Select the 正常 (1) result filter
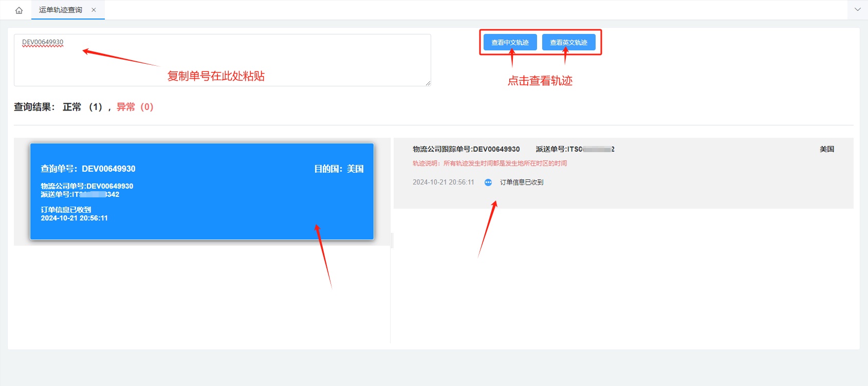Screen dimensions: 868x386 [x=82, y=107]
